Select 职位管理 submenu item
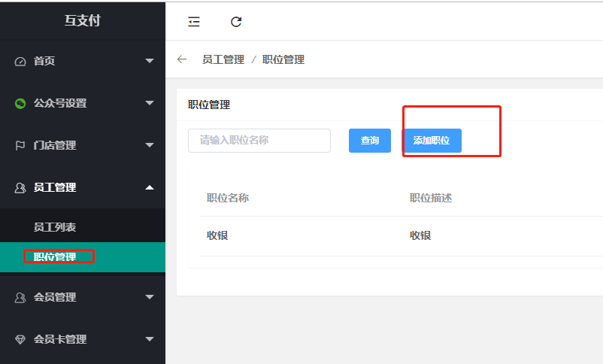The height and width of the screenshot is (364, 603). 83,257
